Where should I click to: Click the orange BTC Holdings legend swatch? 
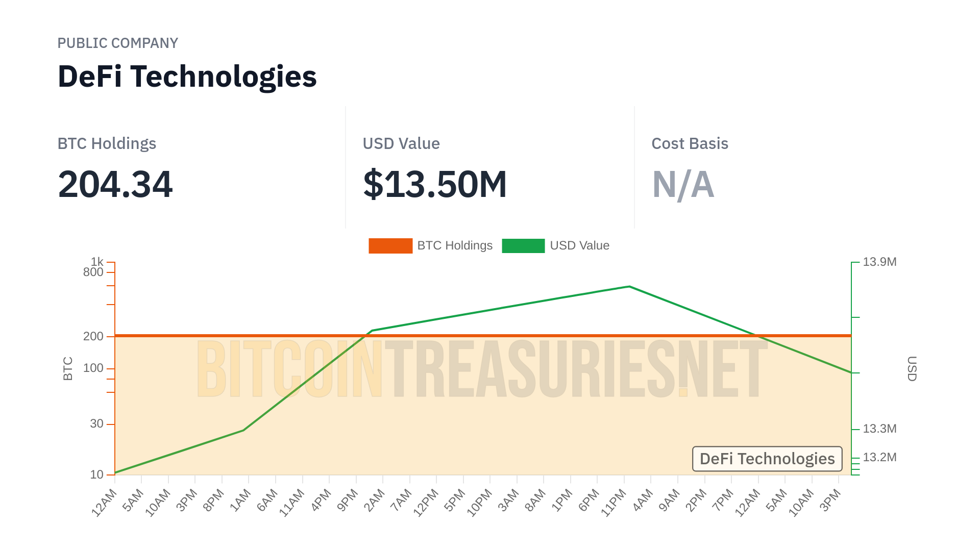click(x=390, y=245)
